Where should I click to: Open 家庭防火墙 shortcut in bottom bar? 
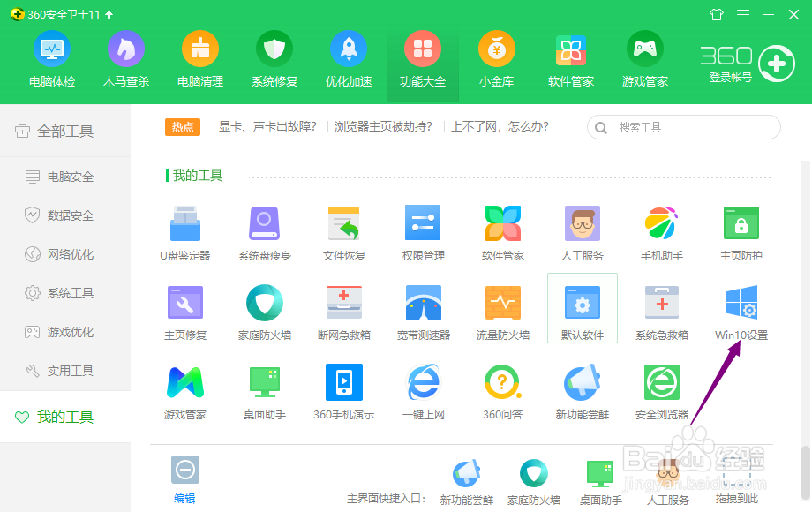pyautogui.click(x=534, y=483)
